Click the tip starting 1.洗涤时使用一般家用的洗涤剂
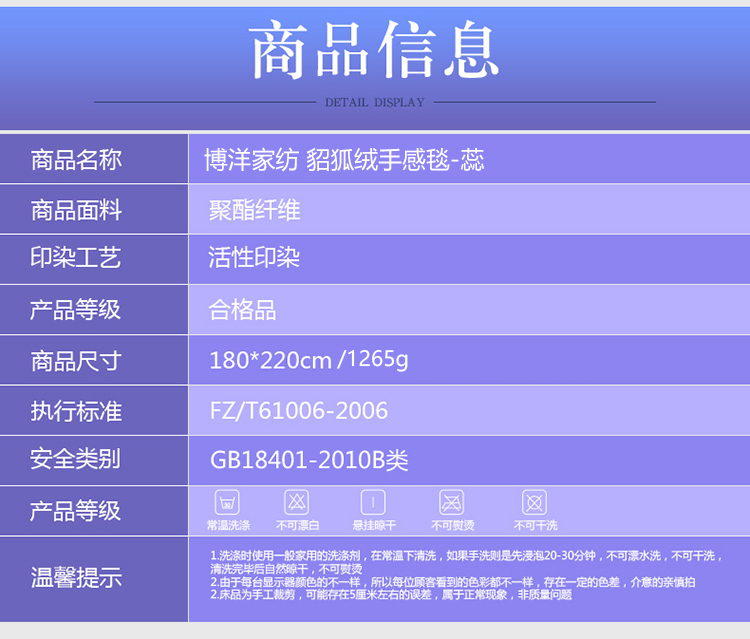The width and height of the screenshot is (750, 639). tap(466, 562)
